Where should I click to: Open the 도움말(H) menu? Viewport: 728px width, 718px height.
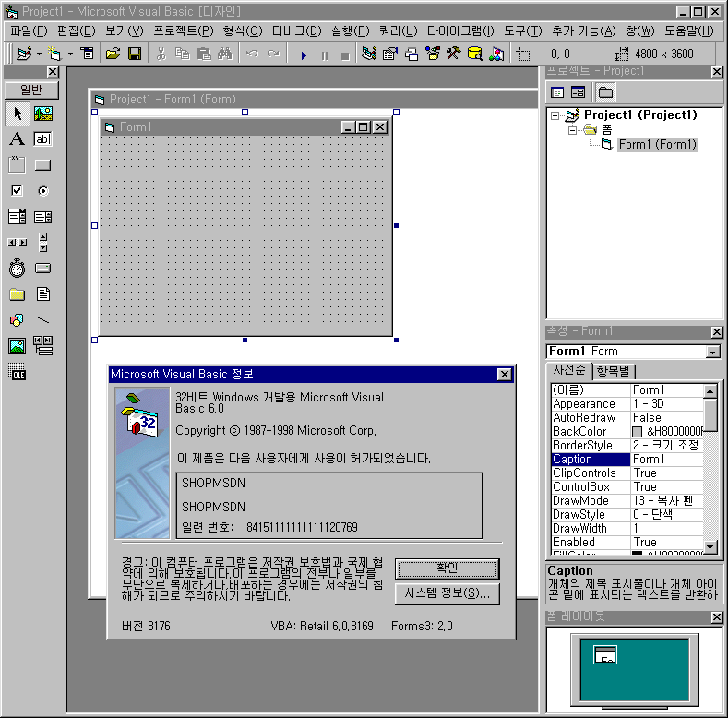[x=688, y=31]
